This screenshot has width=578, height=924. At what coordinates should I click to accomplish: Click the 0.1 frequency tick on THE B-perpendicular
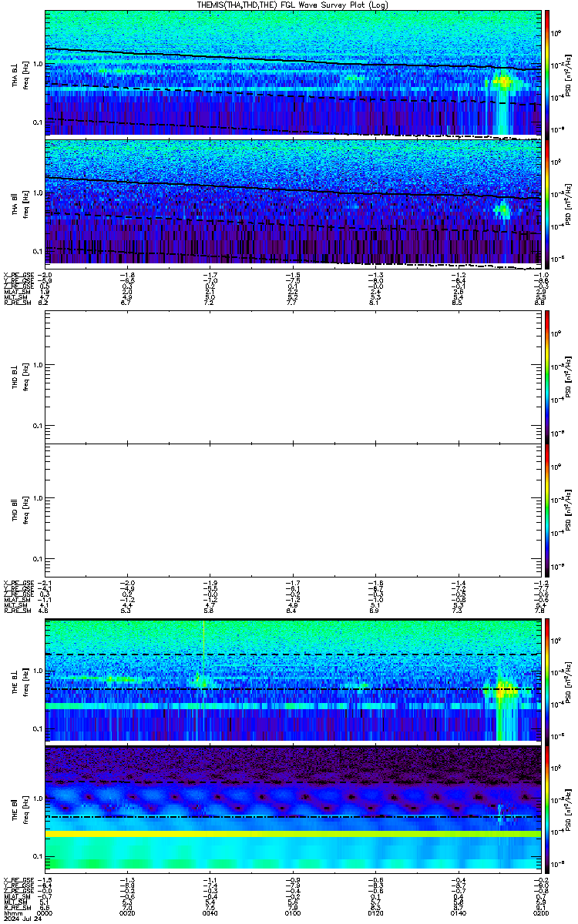pyautogui.click(x=37, y=728)
